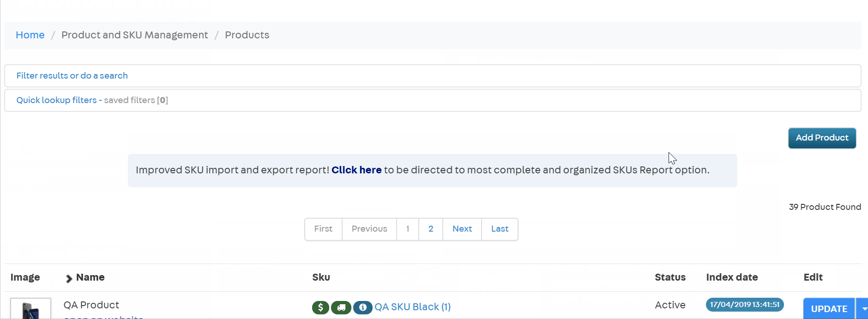This screenshot has width=868, height=319.
Task: Open the QA Product image thumbnail
Action: 30,309
